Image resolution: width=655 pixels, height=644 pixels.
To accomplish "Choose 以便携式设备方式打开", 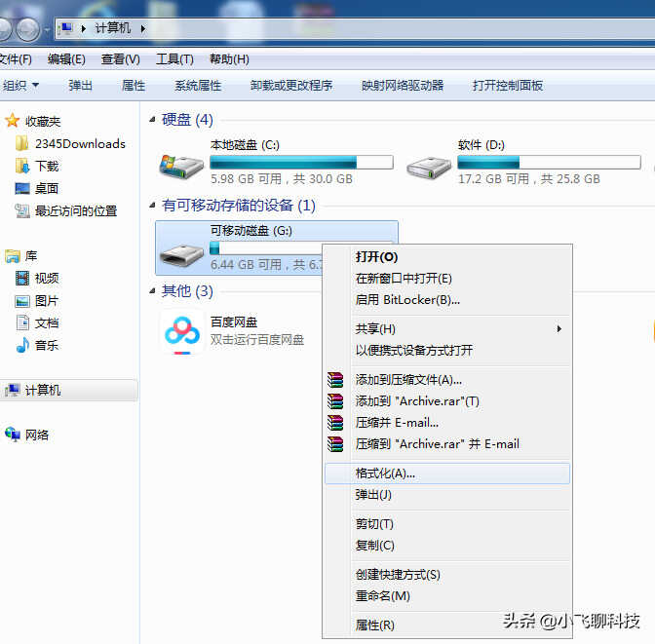I will pyautogui.click(x=447, y=350).
